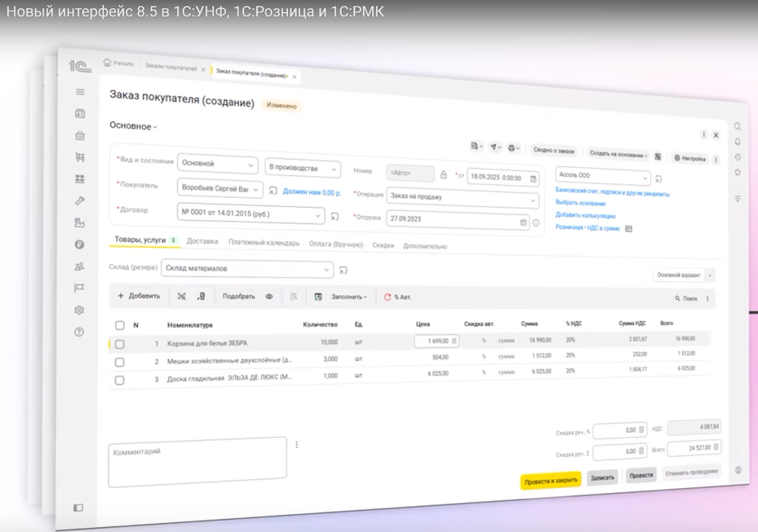Click the help question mark in left sidebar

(x=80, y=332)
